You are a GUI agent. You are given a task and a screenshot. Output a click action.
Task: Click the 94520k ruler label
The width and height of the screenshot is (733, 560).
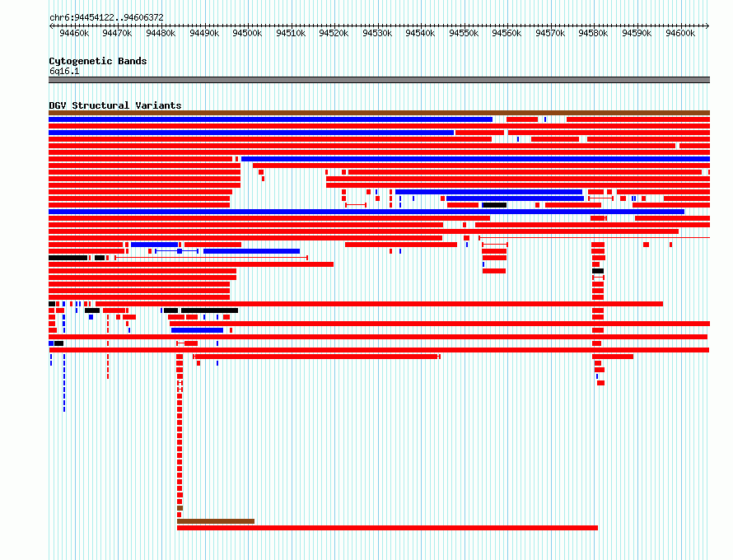[x=334, y=33]
